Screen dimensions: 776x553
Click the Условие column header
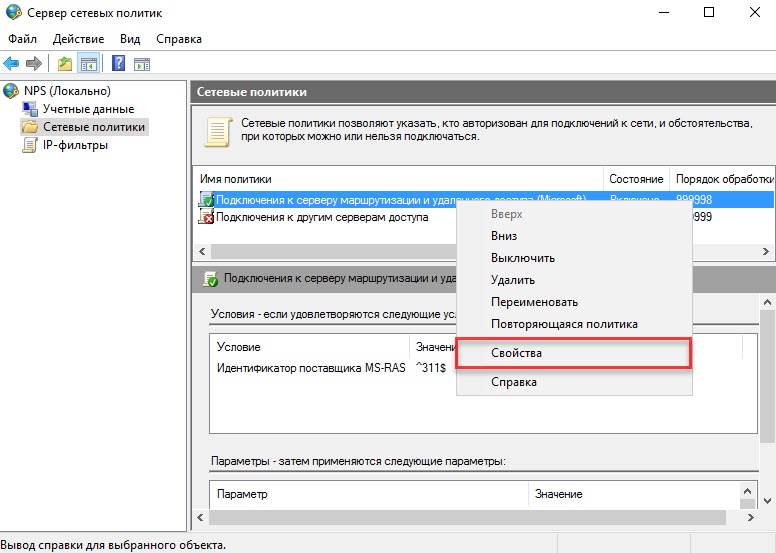click(x=310, y=347)
